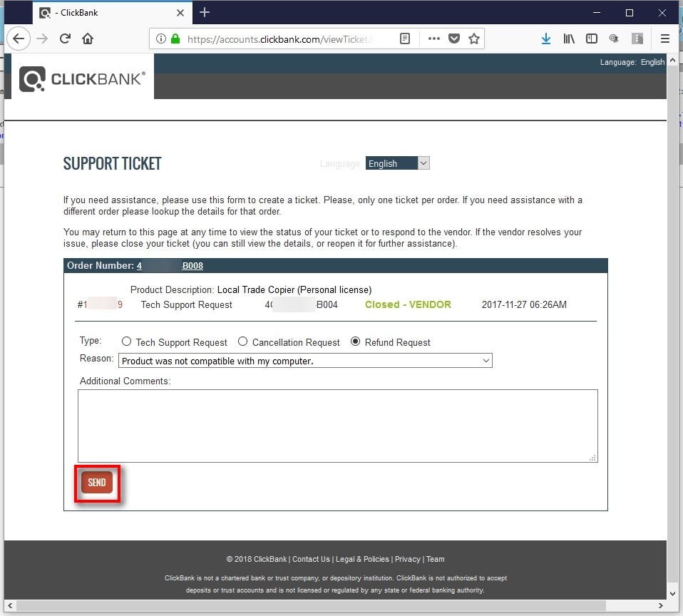Open the support ticket Language dropdown

[397, 163]
